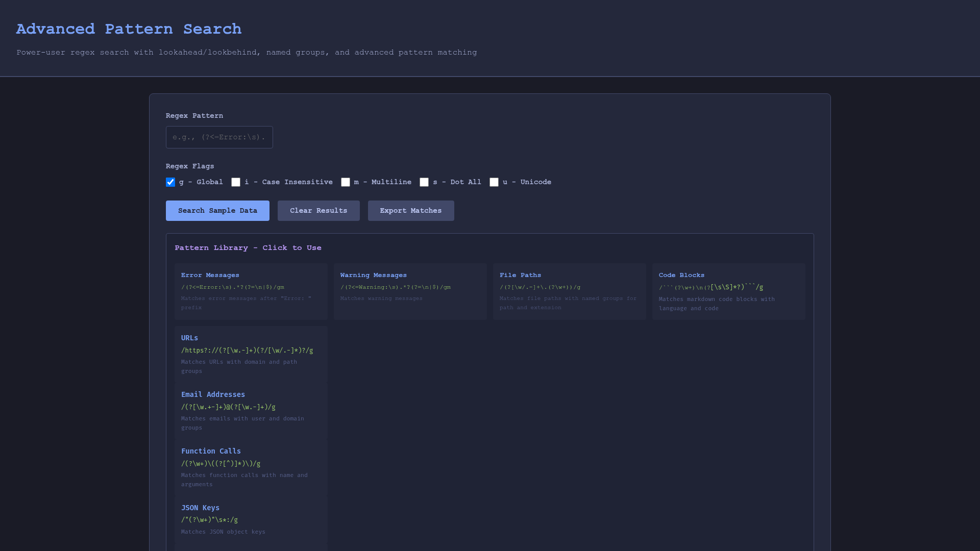Click Export Matches button
This screenshot has height=551, width=980.
coord(410,211)
